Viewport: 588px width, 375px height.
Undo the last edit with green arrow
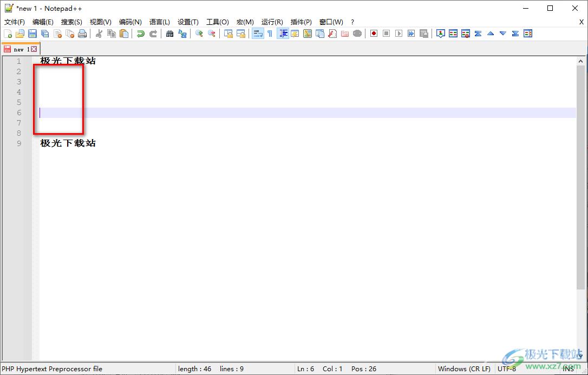click(x=141, y=34)
